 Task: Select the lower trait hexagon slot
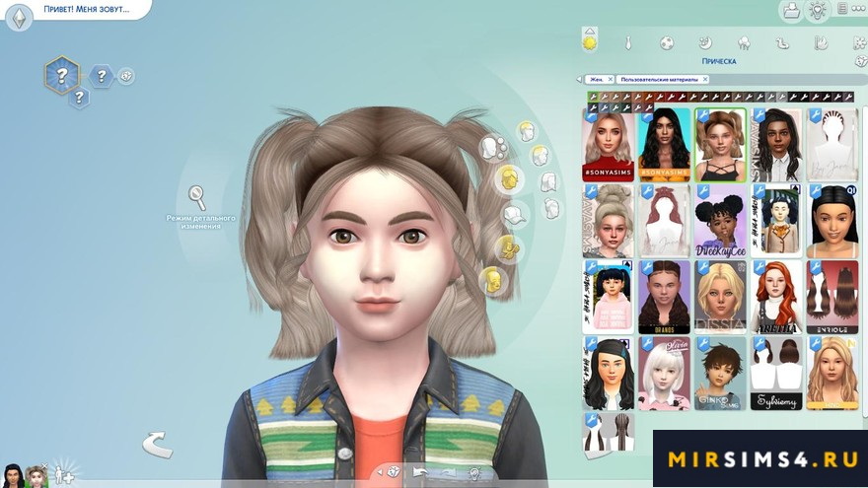79,98
